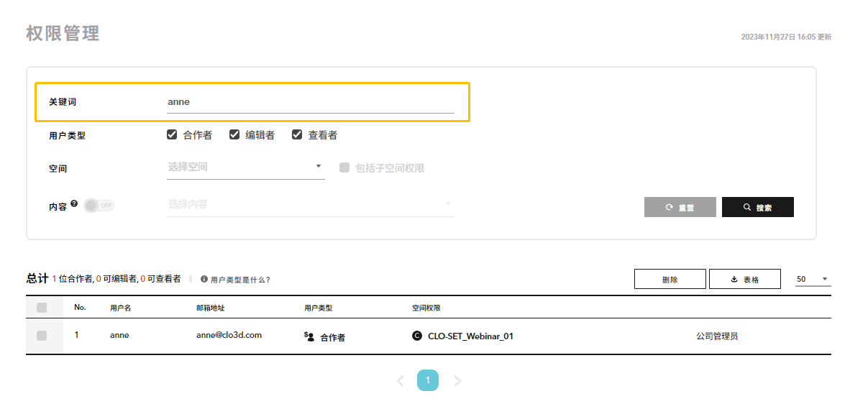This screenshot has width=868, height=404.
Task: Select the checkbox for user anne row
Action: (42, 336)
